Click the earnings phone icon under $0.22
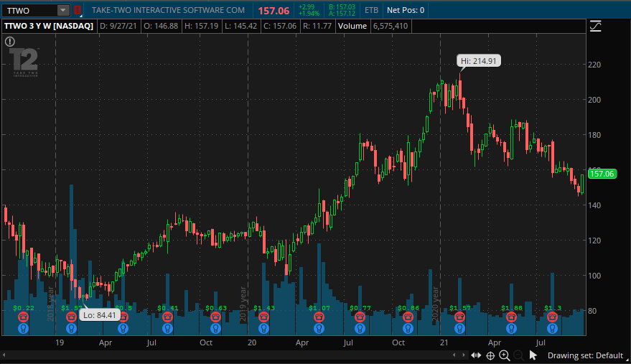Viewport: 631px width, 364px height. 24,318
